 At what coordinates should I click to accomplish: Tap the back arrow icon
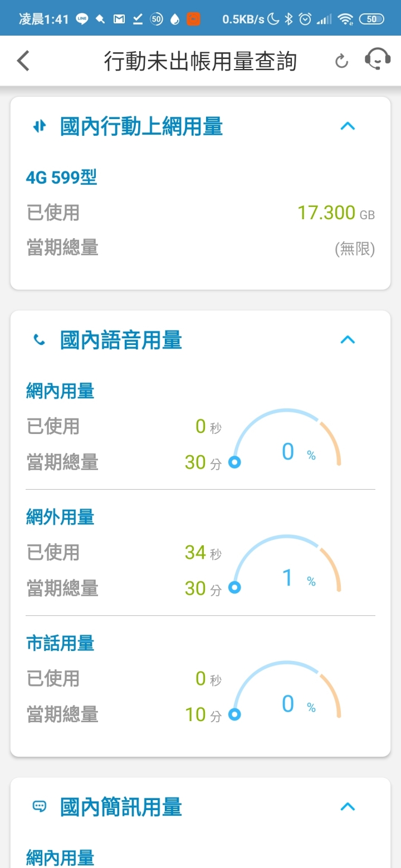coord(23,61)
